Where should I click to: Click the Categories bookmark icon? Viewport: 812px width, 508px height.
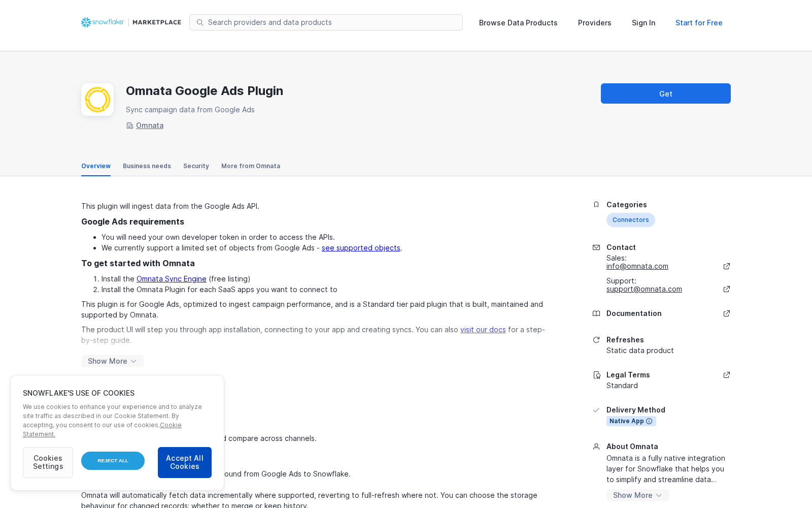(x=596, y=205)
